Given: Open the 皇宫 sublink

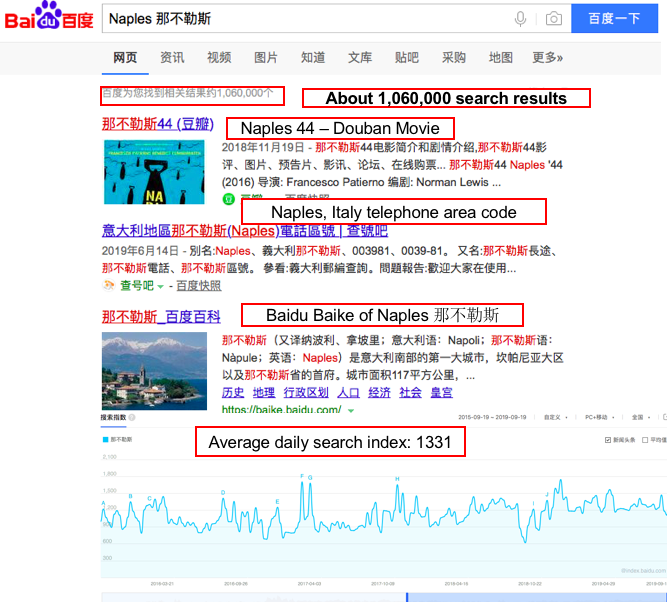Looking at the screenshot, I should (x=441, y=392).
